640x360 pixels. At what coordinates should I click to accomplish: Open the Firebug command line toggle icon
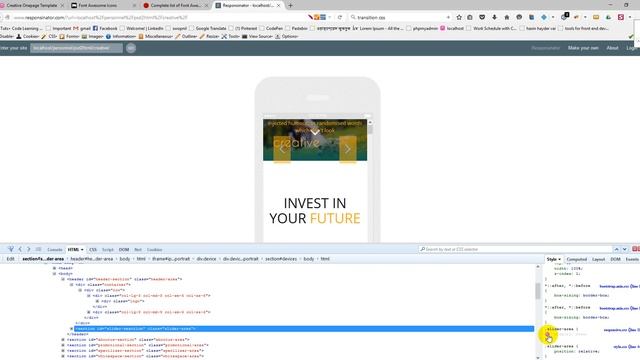click(38, 249)
